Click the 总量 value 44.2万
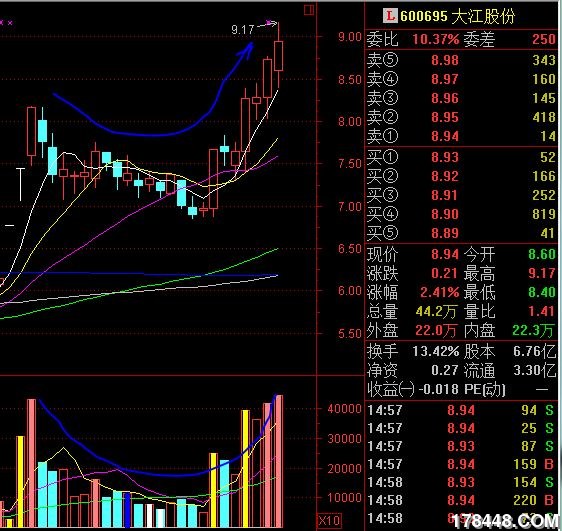Viewport: 562px width, 531px height. tap(436, 311)
